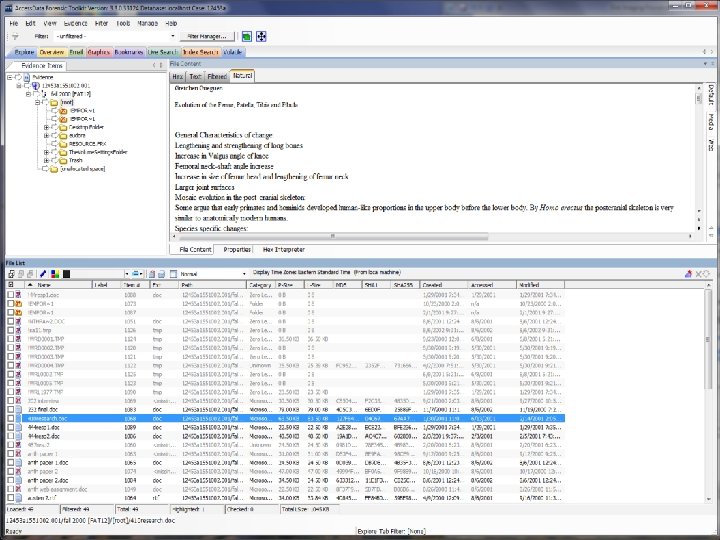Click the Trash folder icon in the evidence tree
This screenshot has width=720, height=540.
tap(63, 160)
